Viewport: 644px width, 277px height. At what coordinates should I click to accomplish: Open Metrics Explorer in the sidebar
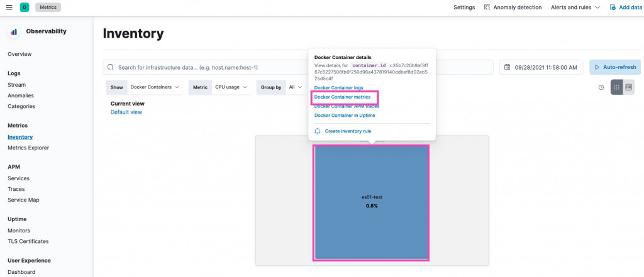coord(28,148)
